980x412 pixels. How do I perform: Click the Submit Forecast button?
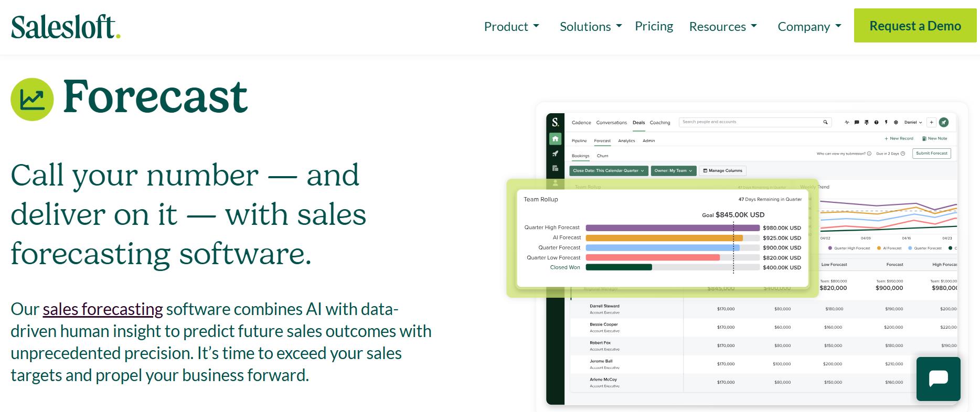click(931, 153)
